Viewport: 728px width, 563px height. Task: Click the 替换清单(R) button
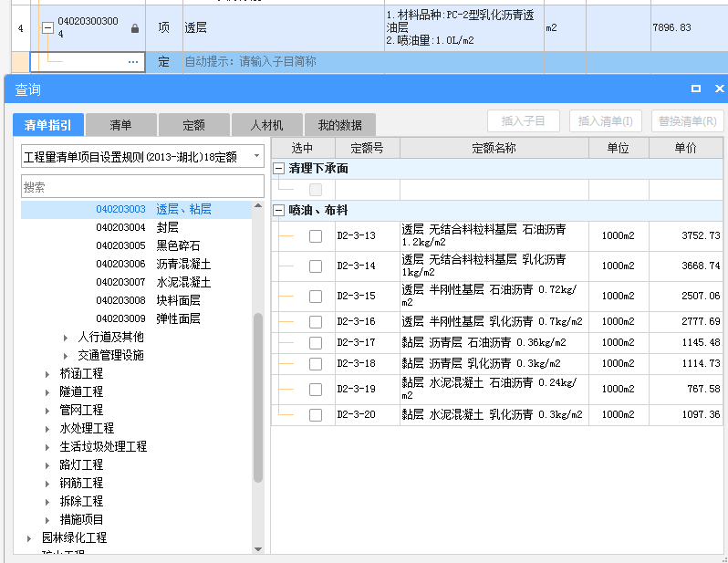pyautogui.click(x=688, y=121)
